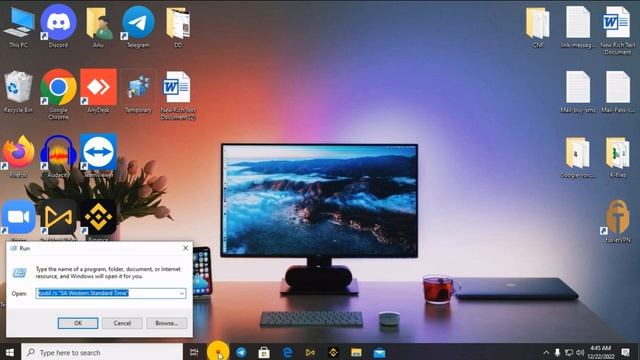Open Telegram from the taskbar
The height and width of the screenshot is (360, 640).
tap(241, 352)
